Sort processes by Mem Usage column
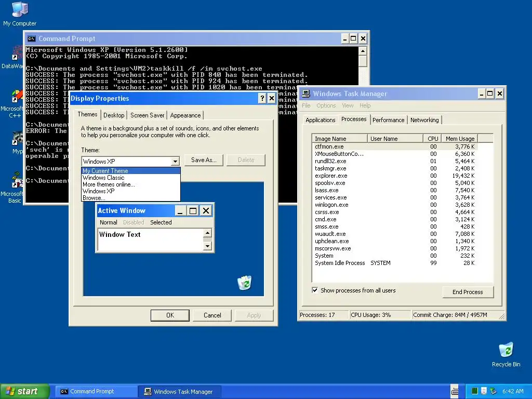This screenshot has height=399, width=532. tap(460, 138)
